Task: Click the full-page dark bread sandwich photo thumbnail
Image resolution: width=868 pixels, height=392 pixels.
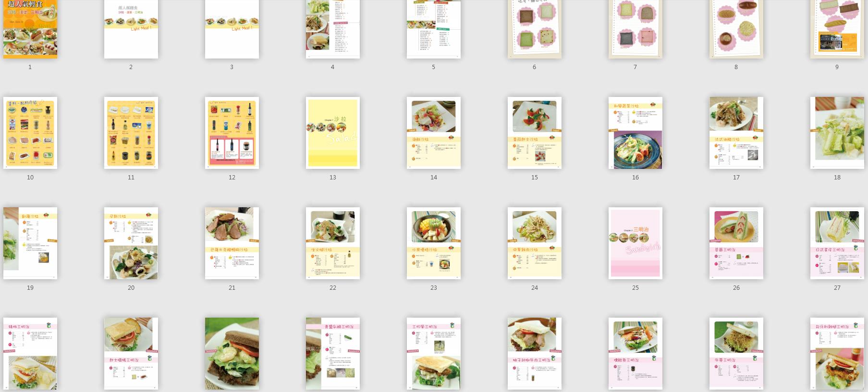Action: click(x=232, y=354)
